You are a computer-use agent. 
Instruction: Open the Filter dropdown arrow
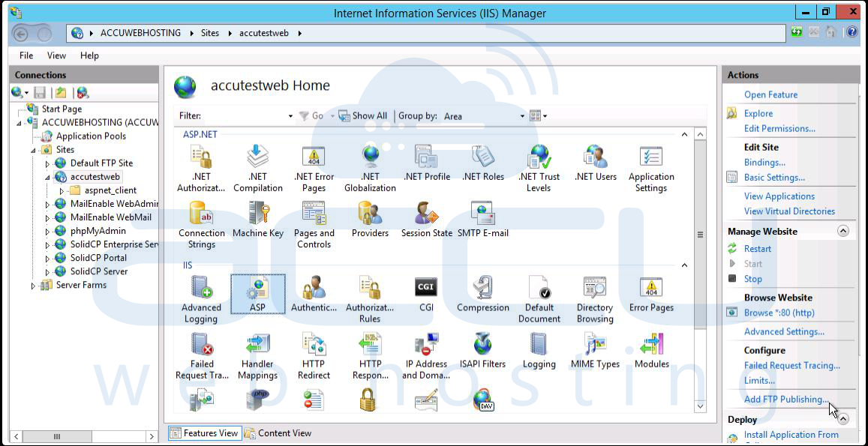click(290, 116)
